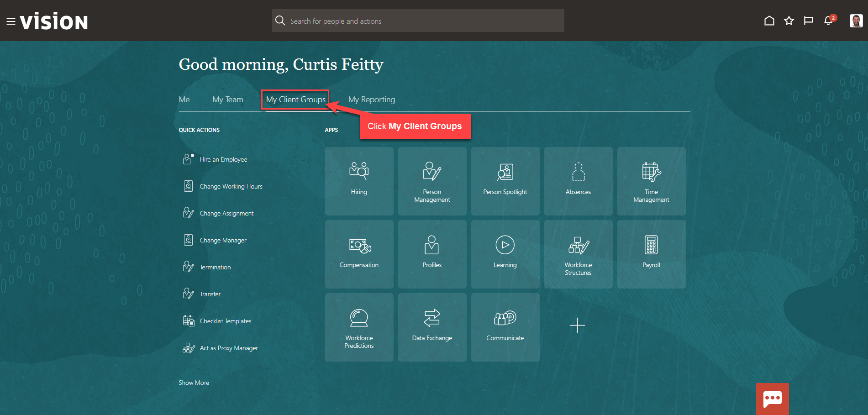
Task: Open the hamburger navigator menu
Action: coord(11,21)
